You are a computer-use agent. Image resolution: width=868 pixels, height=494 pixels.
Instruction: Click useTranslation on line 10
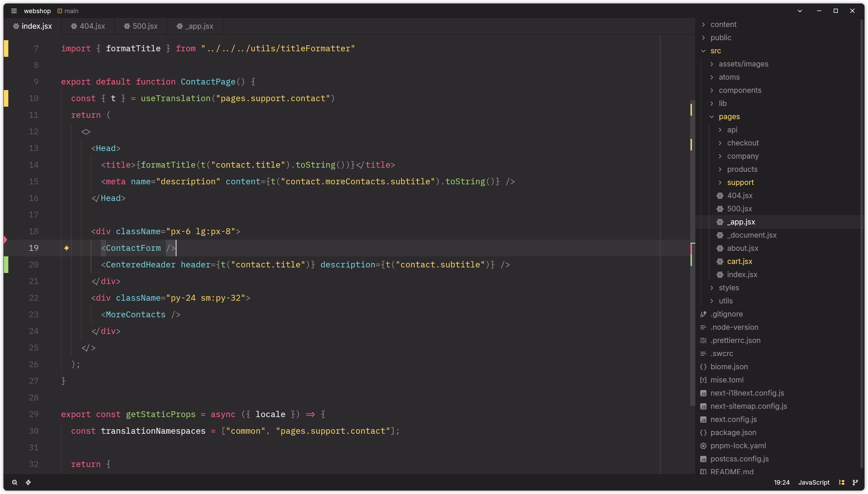175,98
